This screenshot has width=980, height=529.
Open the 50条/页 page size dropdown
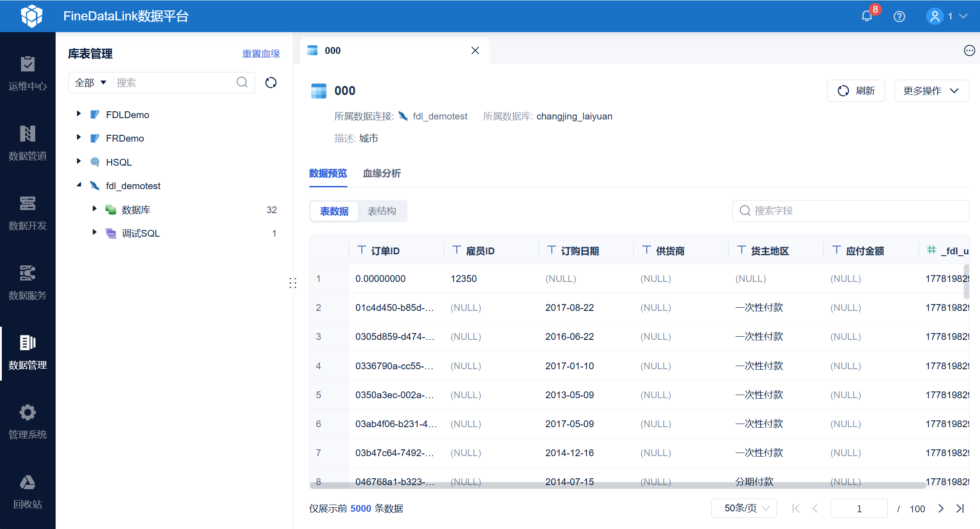pos(744,508)
